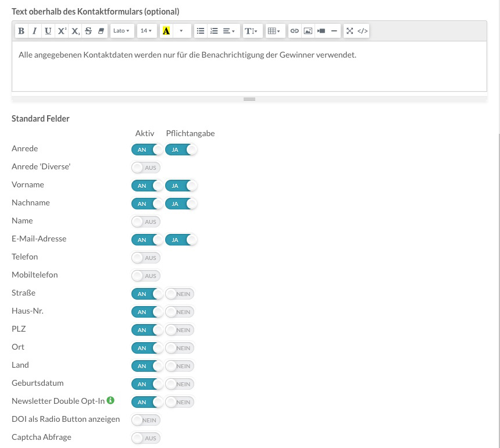The height and width of the screenshot is (448, 500).
Task: Apply subscript formatting
Action: click(75, 31)
